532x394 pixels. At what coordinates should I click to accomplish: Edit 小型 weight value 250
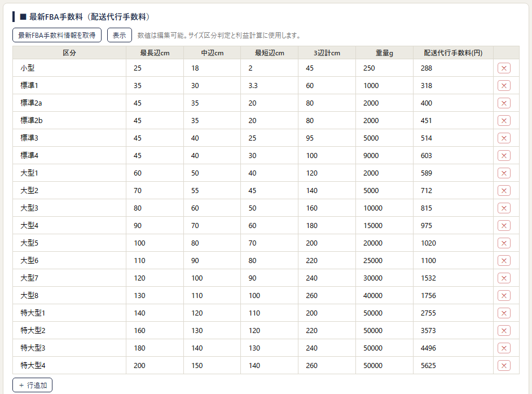point(384,68)
